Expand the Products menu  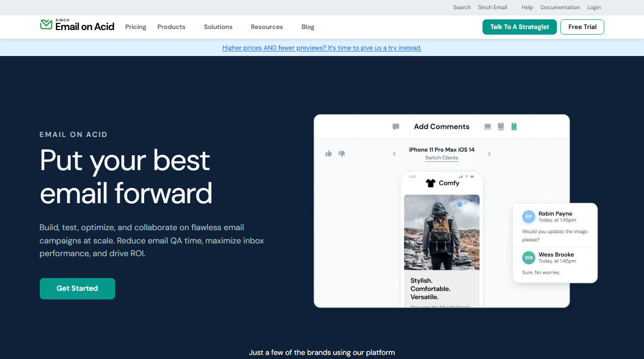171,27
